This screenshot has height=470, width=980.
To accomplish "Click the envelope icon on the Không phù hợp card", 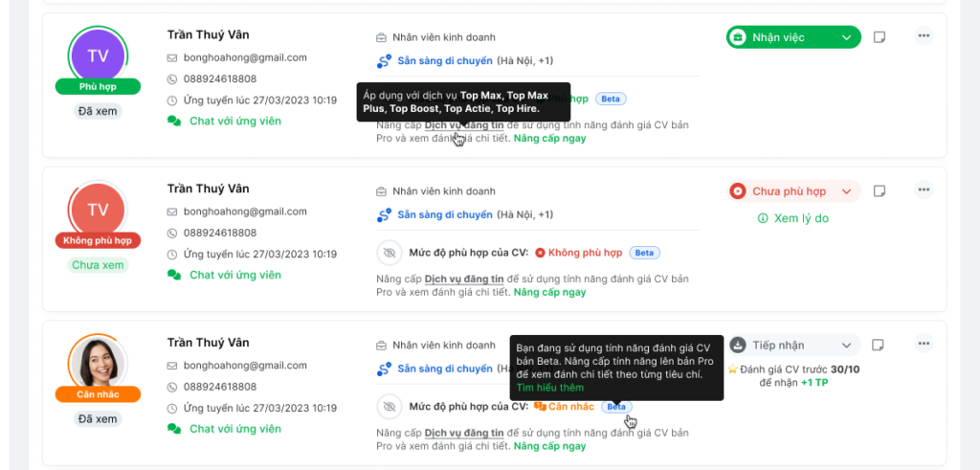I will 172,212.
